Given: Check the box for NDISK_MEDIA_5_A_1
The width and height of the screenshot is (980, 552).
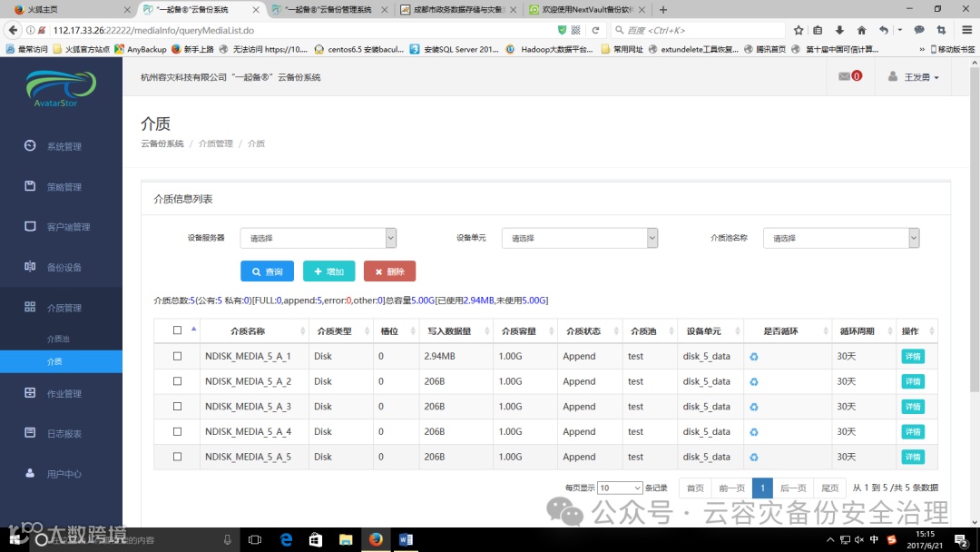Looking at the screenshot, I should point(178,356).
